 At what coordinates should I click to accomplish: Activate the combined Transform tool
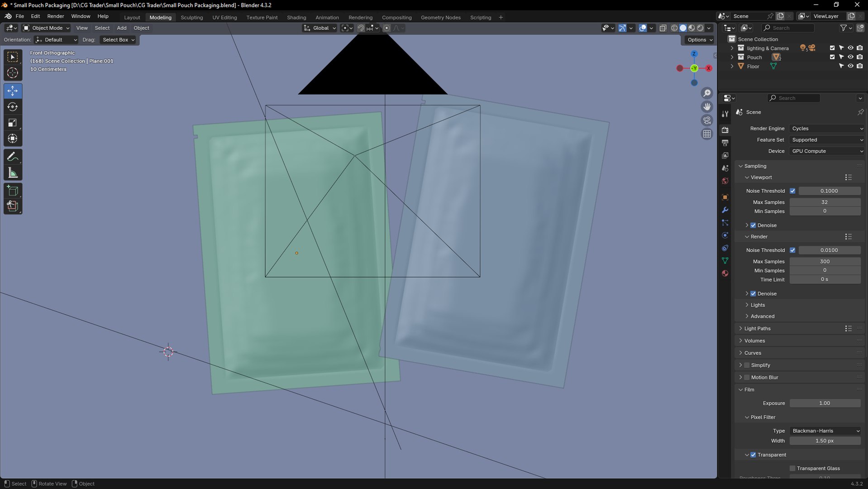click(13, 139)
